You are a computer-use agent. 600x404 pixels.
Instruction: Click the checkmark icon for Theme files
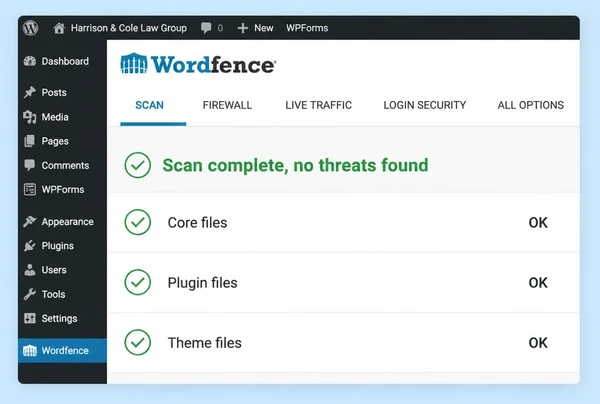138,342
